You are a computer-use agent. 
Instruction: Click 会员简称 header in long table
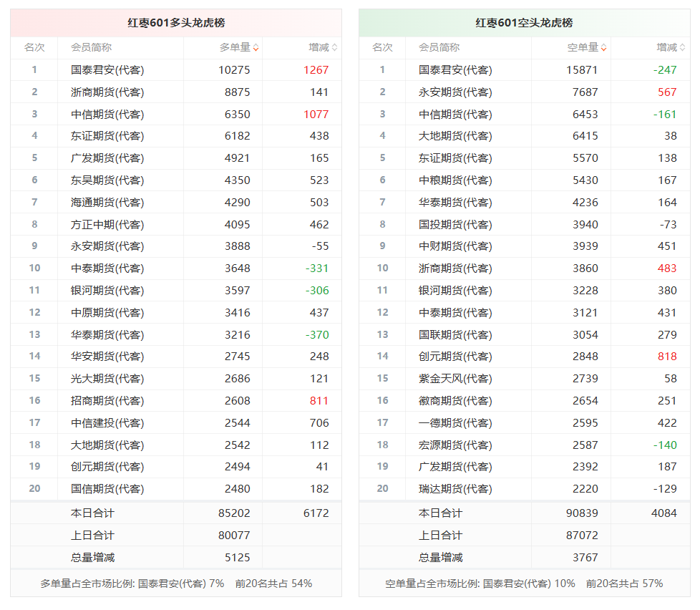click(x=91, y=47)
